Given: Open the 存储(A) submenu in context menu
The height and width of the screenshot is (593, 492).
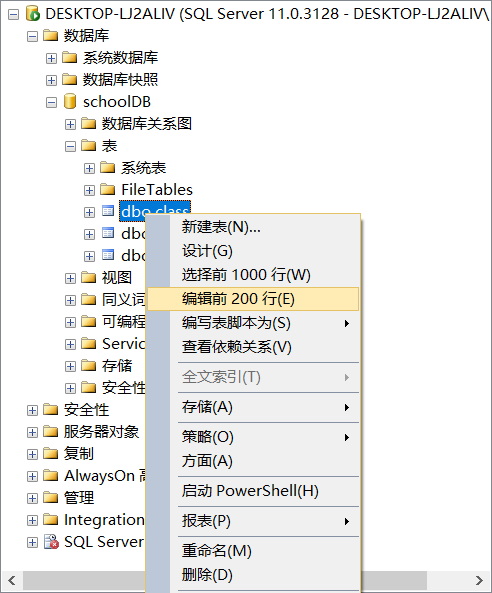Looking at the screenshot, I should pyautogui.click(x=253, y=407).
